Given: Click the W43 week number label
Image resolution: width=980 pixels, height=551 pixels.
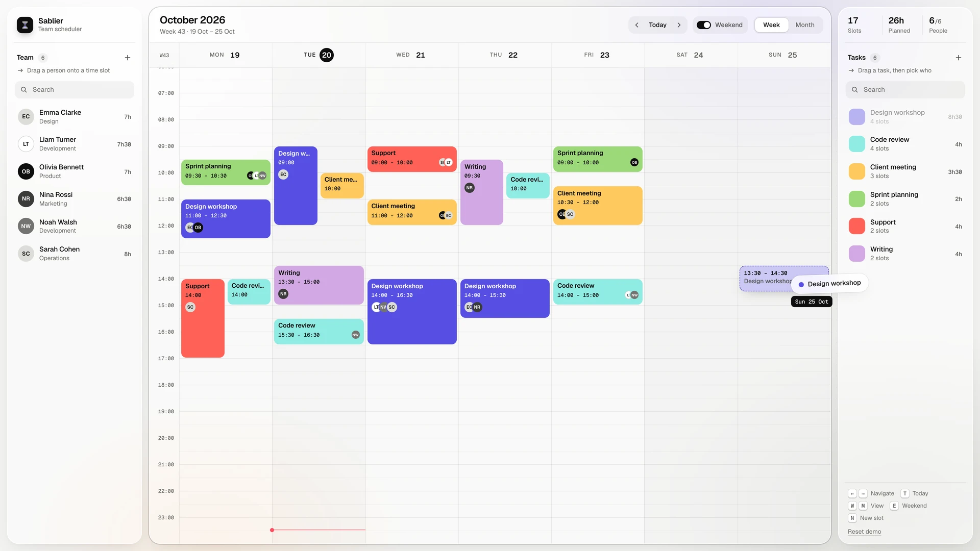Looking at the screenshot, I should pyautogui.click(x=164, y=55).
